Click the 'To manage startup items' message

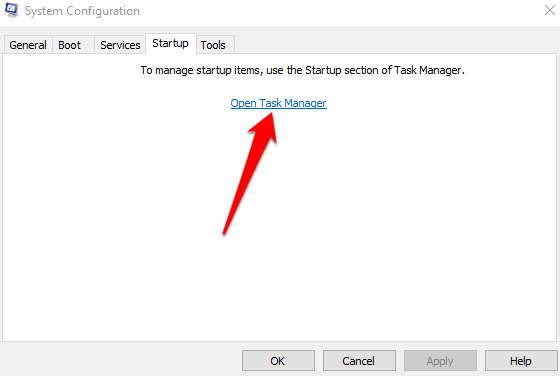[302, 70]
